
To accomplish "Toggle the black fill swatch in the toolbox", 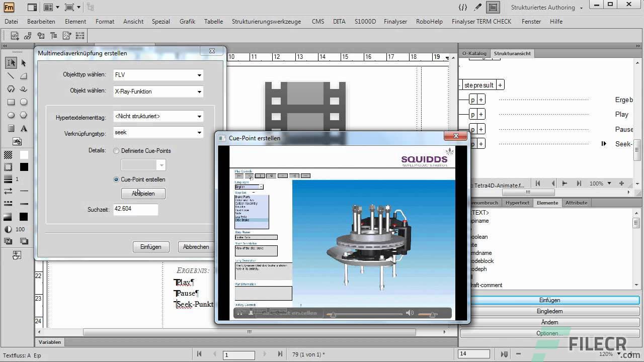I will [x=23, y=166].
